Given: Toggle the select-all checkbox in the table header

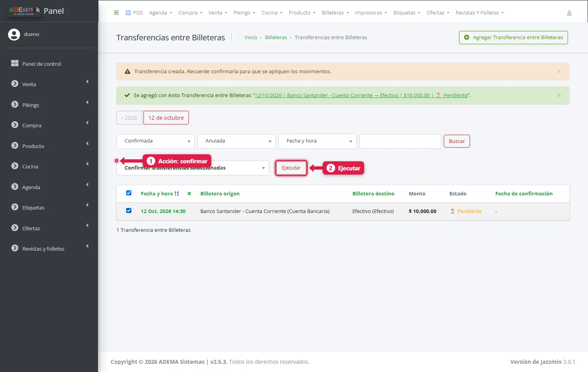Looking at the screenshot, I should pyautogui.click(x=129, y=193).
